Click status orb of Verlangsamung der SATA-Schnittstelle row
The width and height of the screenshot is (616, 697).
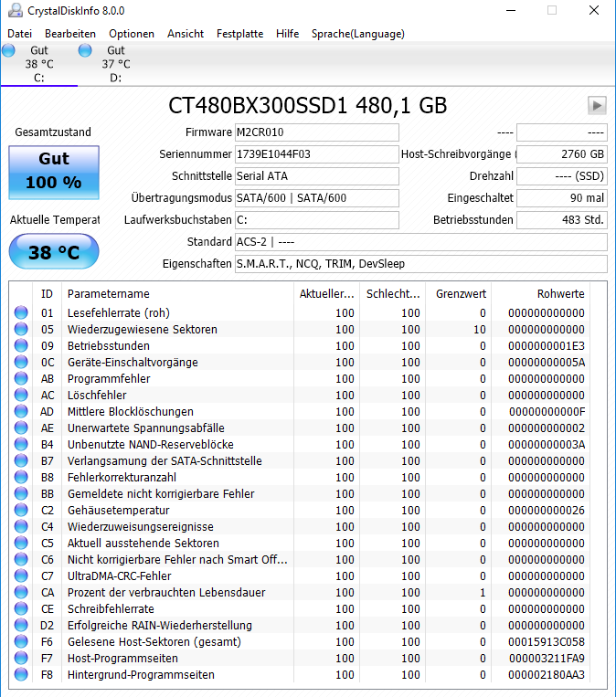[21, 460]
